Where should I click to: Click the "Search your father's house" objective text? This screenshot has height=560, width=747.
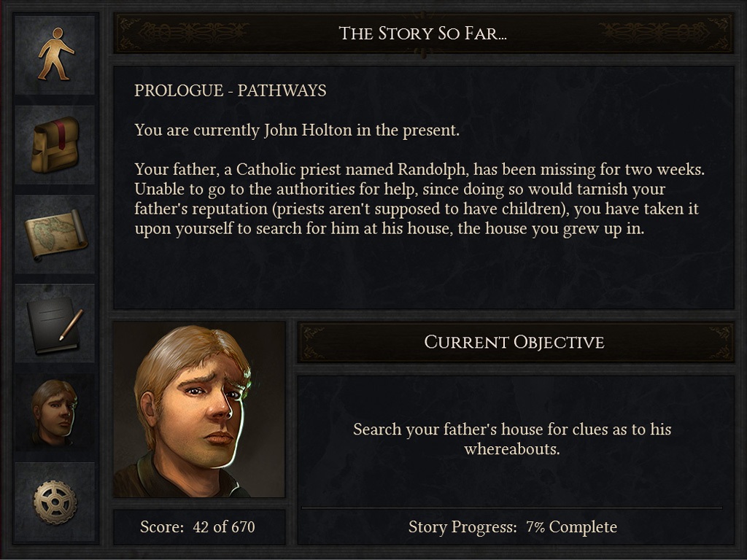[512, 439]
